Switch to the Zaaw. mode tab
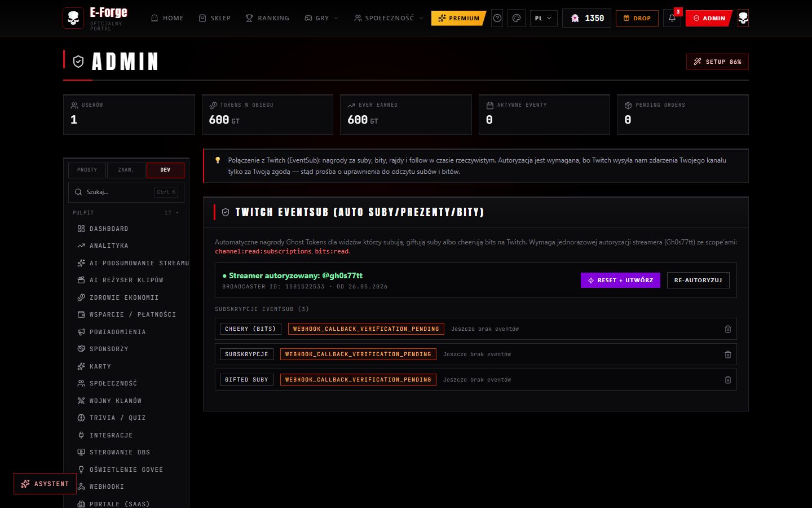The image size is (812, 508). [126, 170]
